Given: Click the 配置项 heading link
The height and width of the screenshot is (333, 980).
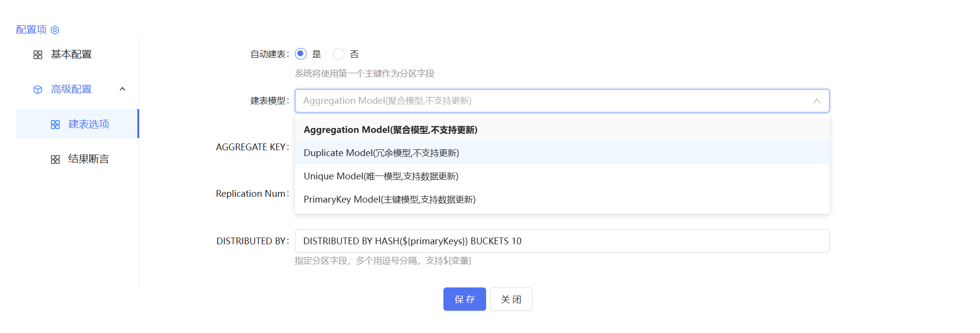Looking at the screenshot, I should tap(31, 30).
